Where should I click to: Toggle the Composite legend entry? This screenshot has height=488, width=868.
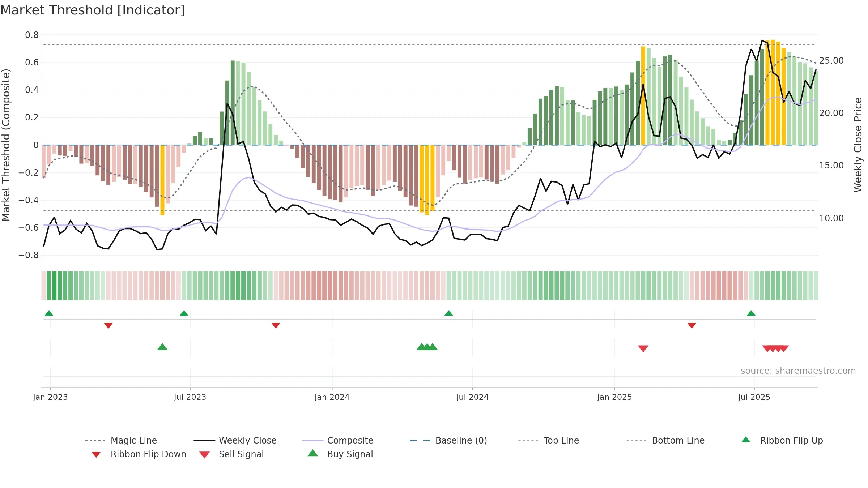tap(337, 440)
